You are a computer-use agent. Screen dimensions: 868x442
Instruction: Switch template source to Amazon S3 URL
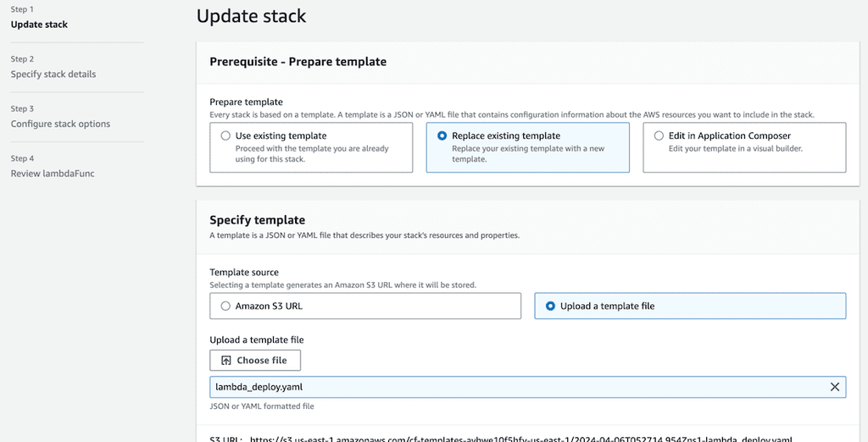225,306
